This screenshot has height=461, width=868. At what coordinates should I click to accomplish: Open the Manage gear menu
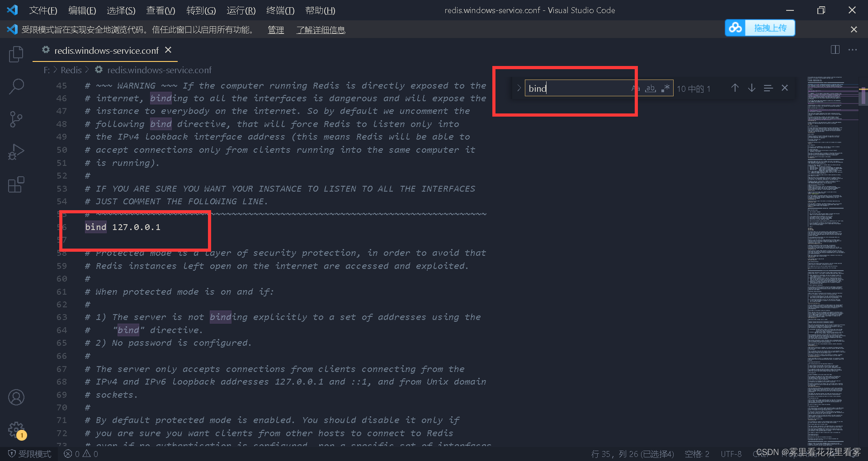[x=16, y=430]
